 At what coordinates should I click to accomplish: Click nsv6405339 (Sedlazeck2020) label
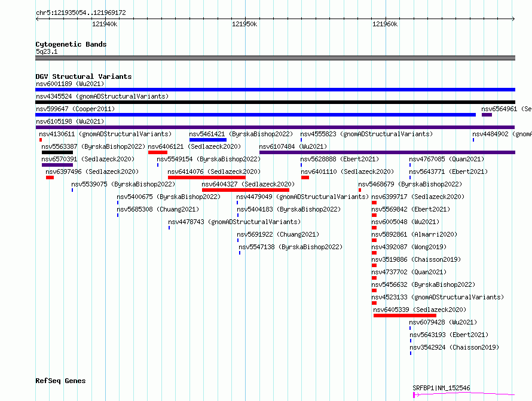pyautogui.click(x=420, y=310)
